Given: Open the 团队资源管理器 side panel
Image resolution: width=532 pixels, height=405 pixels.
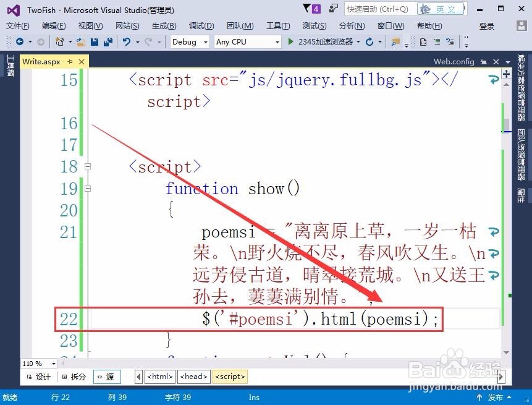Looking at the screenshot, I should (521, 155).
